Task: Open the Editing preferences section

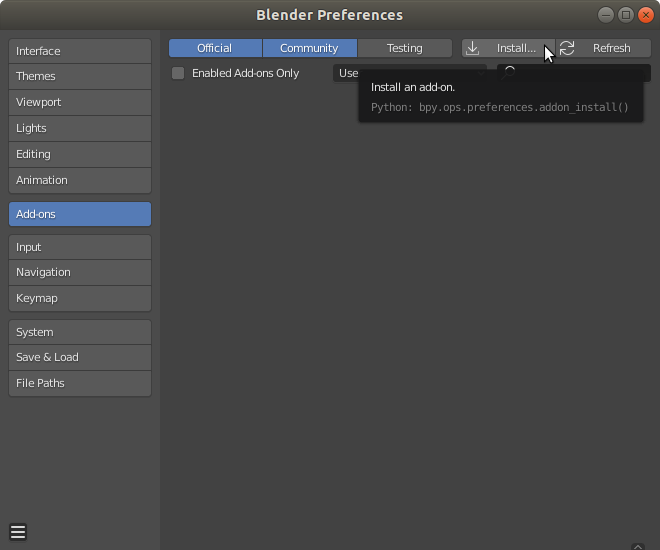Action: (x=80, y=154)
